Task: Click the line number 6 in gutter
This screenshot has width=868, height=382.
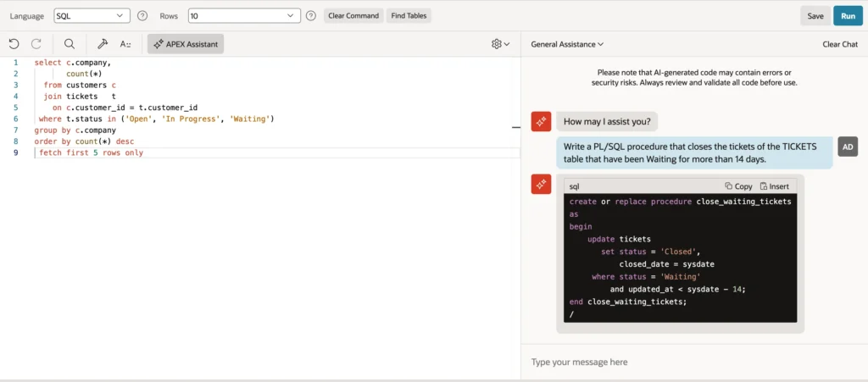Action: [x=15, y=119]
